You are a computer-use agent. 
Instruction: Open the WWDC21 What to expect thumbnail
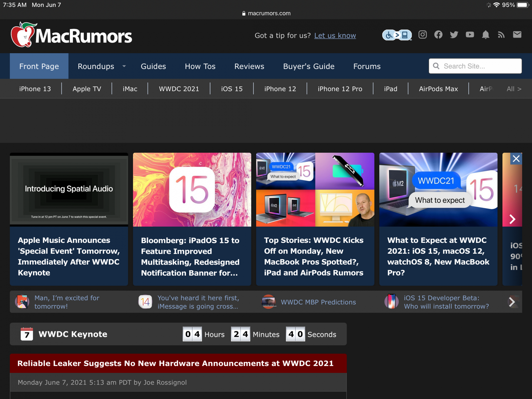coord(438,190)
